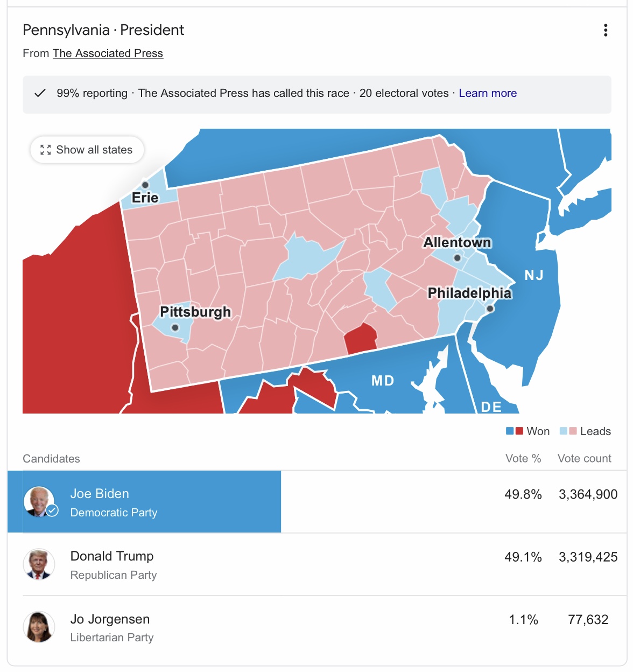This screenshot has width=633, height=672.
Task: Click Jo Jorgensen's profile photo
Action: tap(39, 627)
